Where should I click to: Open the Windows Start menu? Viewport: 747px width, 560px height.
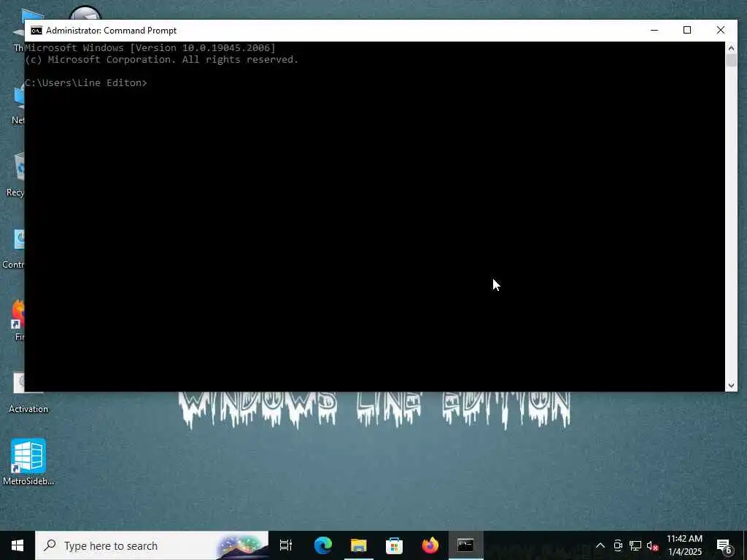18,545
